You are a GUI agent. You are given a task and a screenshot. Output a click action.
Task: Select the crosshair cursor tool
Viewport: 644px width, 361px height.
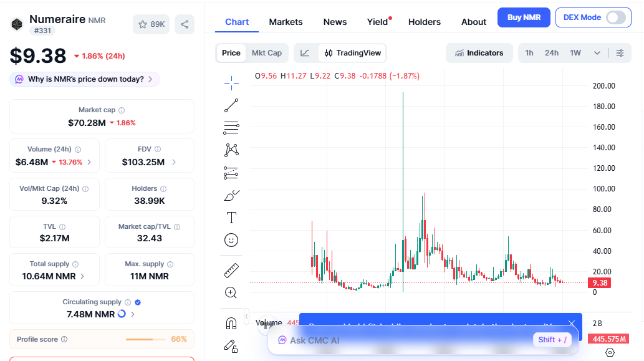pos(231,82)
